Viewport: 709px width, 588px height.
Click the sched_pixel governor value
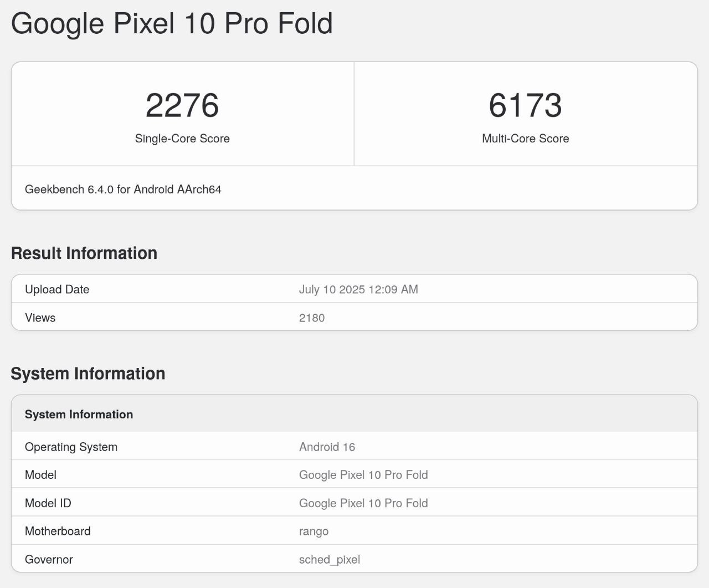coord(330,560)
